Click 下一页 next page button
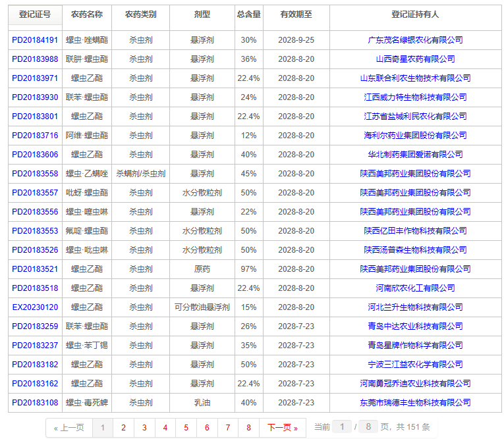The width and height of the screenshot is (504, 439). (x=283, y=428)
